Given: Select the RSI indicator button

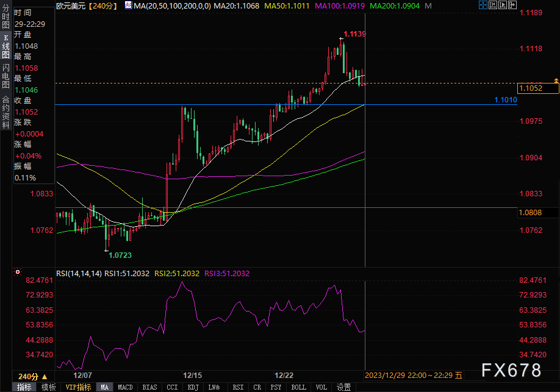Looking at the screenshot, I should [238, 387].
